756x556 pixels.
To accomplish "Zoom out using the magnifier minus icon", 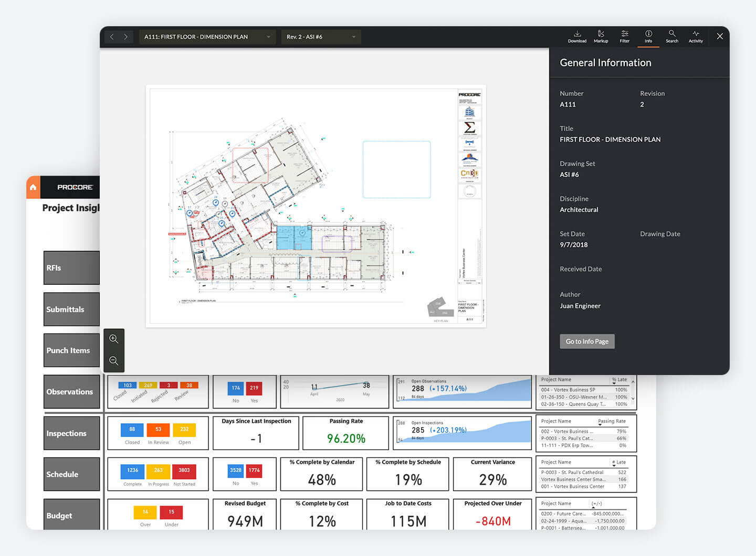I will click(114, 361).
